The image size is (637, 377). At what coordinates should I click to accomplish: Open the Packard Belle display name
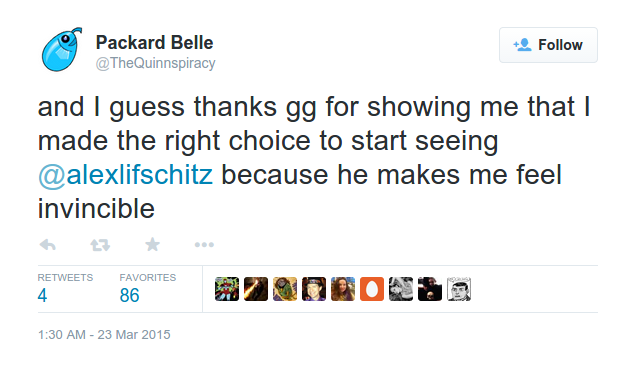point(154,43)
